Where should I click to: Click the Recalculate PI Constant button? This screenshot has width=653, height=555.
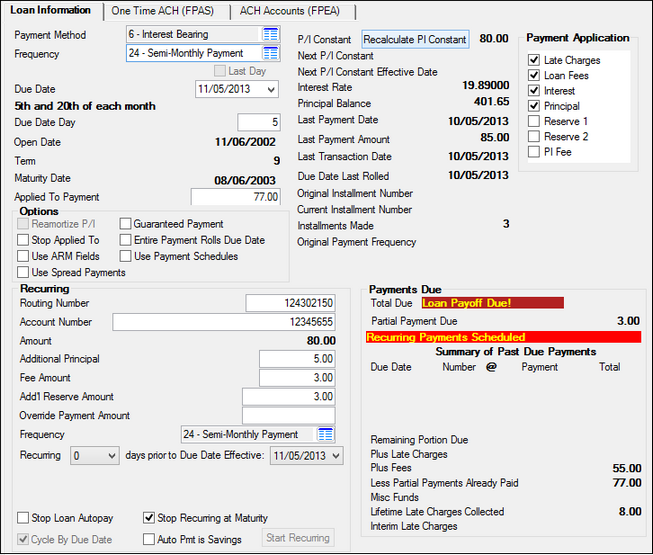(x=415, y=40)
